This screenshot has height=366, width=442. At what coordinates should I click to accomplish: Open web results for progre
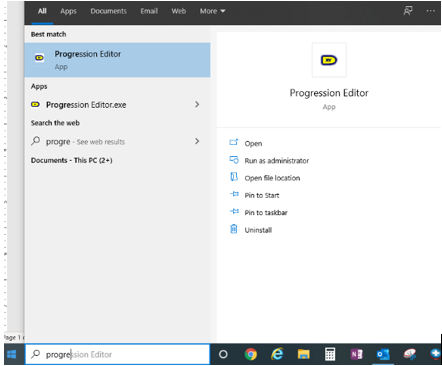(117, 141)
